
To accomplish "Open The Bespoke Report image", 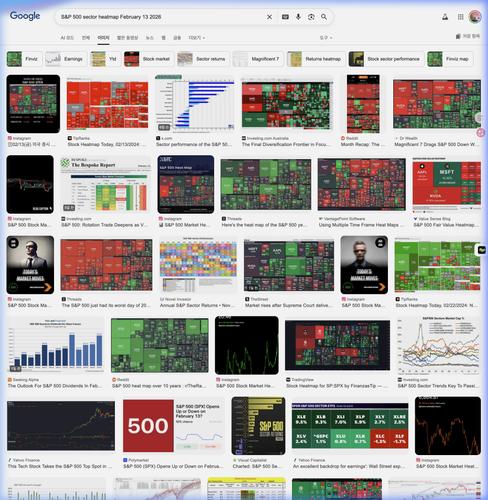I will 106,184.
